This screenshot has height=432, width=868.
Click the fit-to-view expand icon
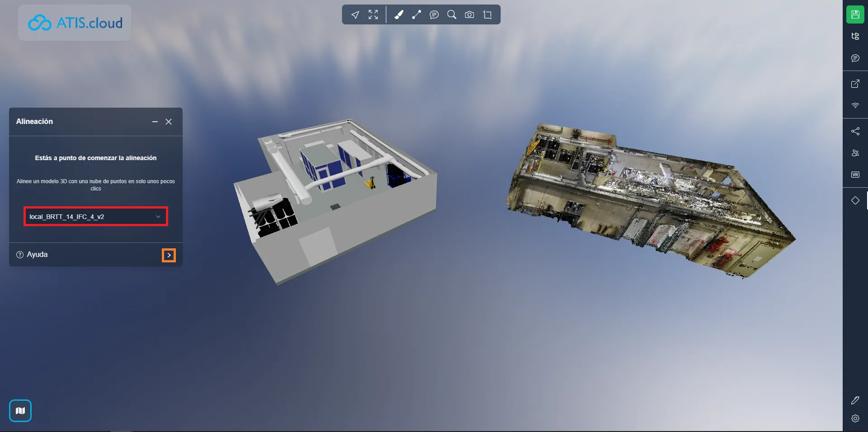coord(373,15)
